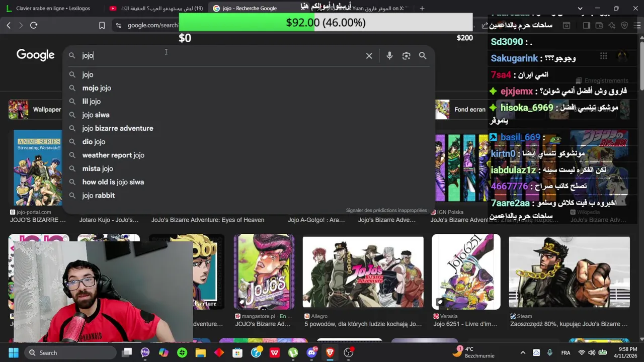Open Discord from the taskbar
This screenshot has width=644, height=362.
(x=311, y=352)
